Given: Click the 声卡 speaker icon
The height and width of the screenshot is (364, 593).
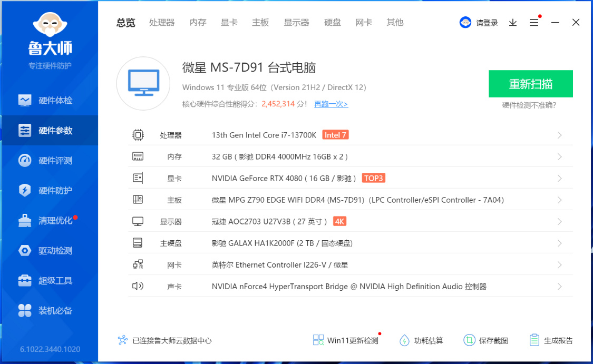Looking at the screenshot, I should point(138,286).
